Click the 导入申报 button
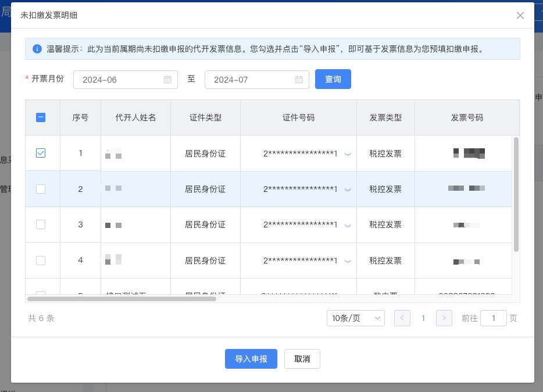The width and height of the screenshot is (543, 392). point(251,359)
